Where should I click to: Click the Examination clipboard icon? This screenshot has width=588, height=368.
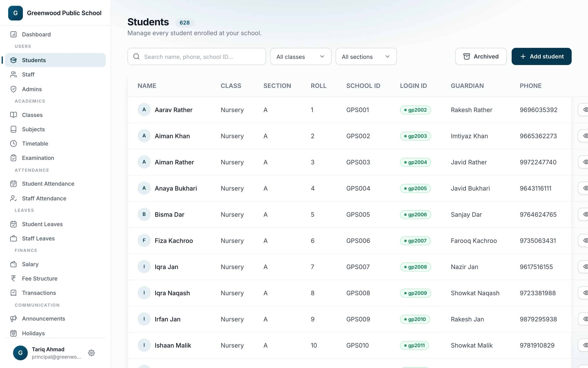click(x=14, y=158)
